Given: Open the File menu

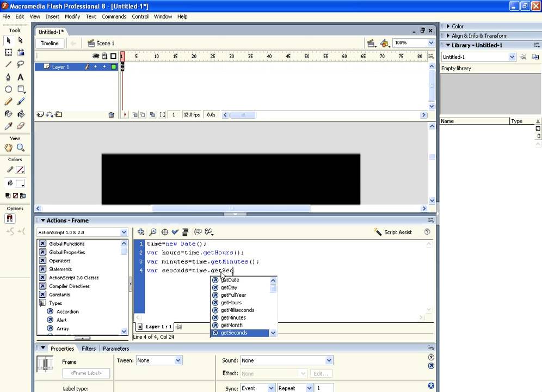Looking at the screenshot, I should click(x=6, y=16).
